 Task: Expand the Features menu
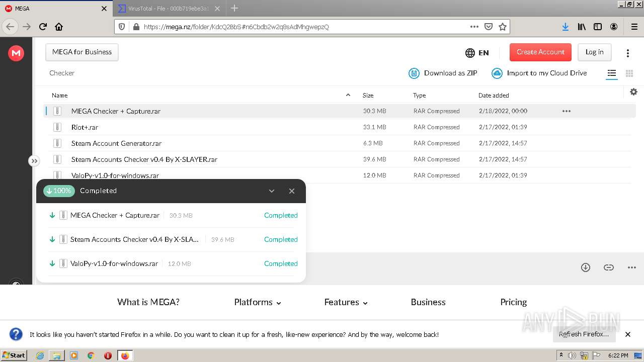tap(346, 302)
